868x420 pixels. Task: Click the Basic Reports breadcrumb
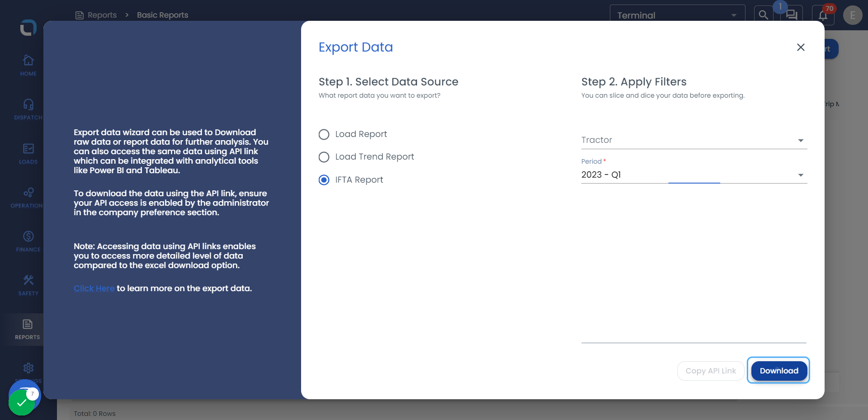pyautogui.click(x=162, y=15)
